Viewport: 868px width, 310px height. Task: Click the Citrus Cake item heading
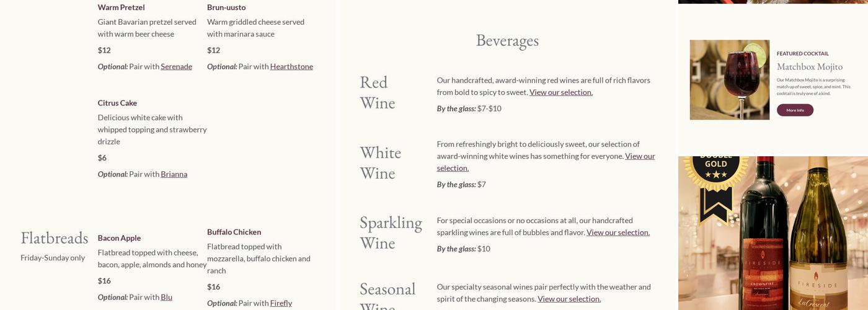click(117, 103)
